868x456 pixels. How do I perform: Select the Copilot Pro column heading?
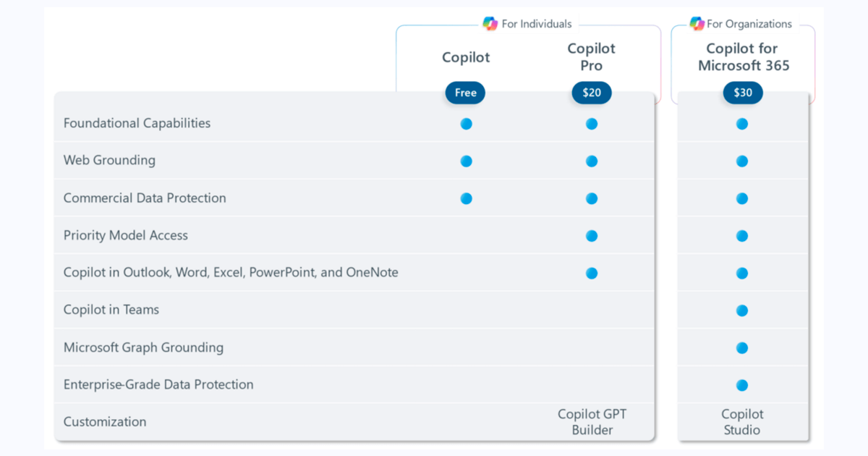pos(592,57)
